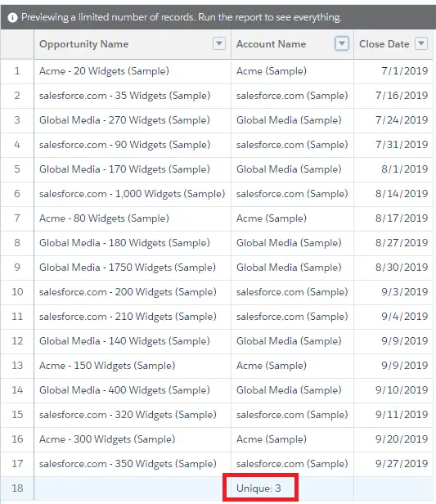Select the Close Date column header
Viewport: 436px width, 504px height.
point(393,44)
